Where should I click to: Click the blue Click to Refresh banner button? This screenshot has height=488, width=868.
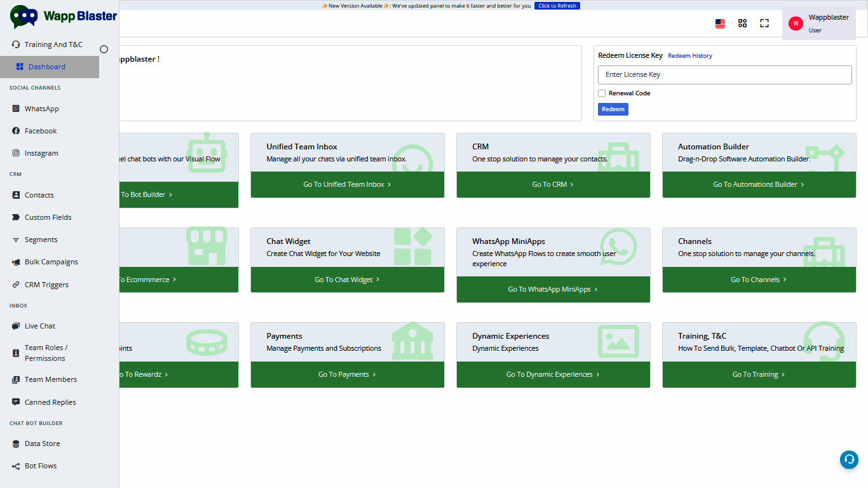pyautogui.click(x=557, y=5)
